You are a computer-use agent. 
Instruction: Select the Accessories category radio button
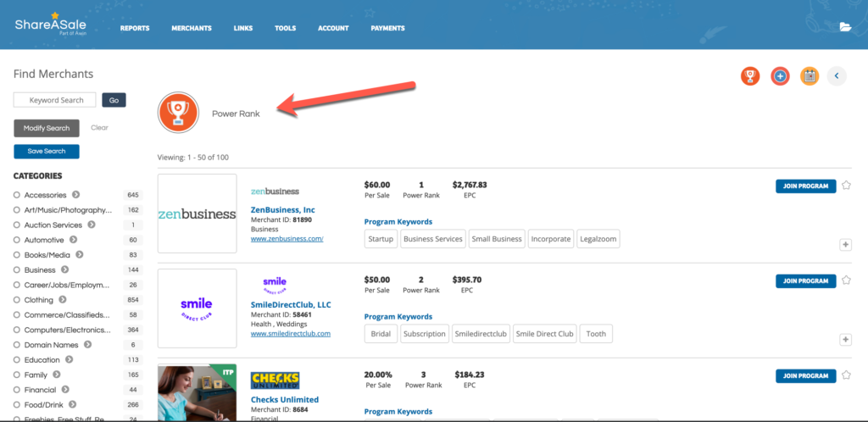[17, 195]
